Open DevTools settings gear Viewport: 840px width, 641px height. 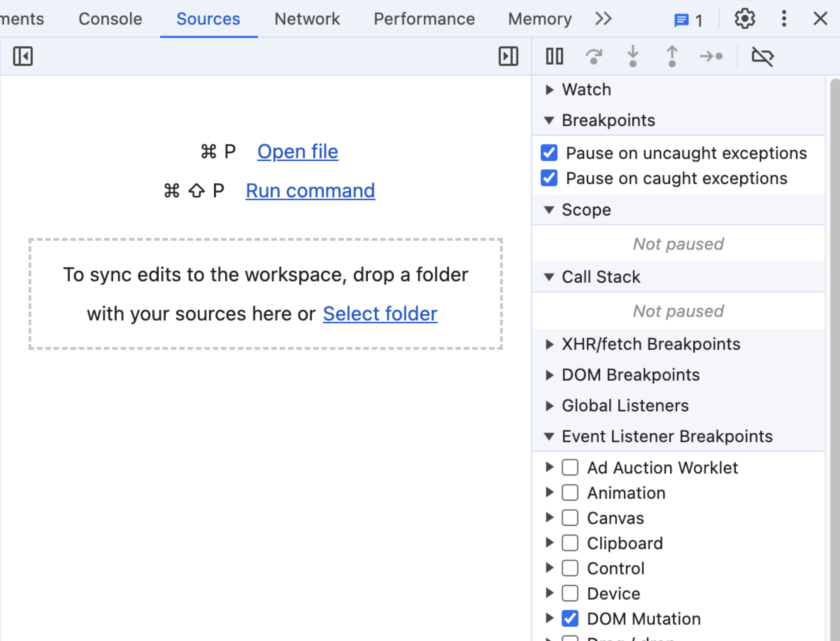745,19
